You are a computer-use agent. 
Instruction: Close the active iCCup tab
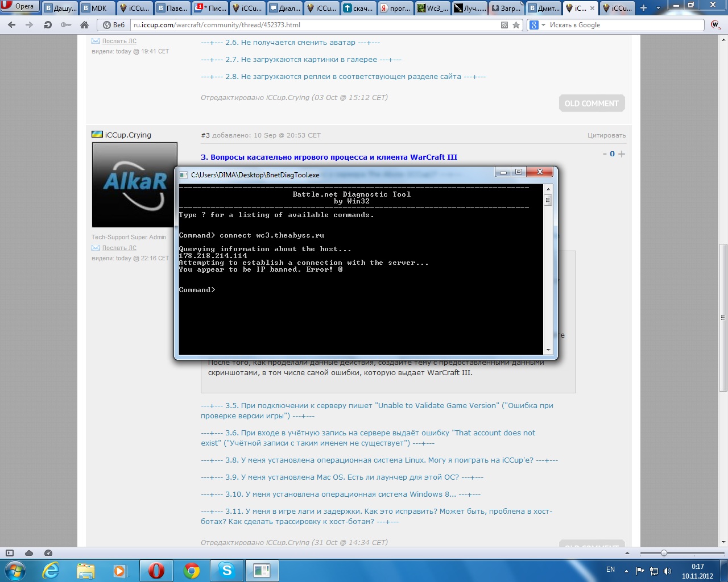coord(593,8)
